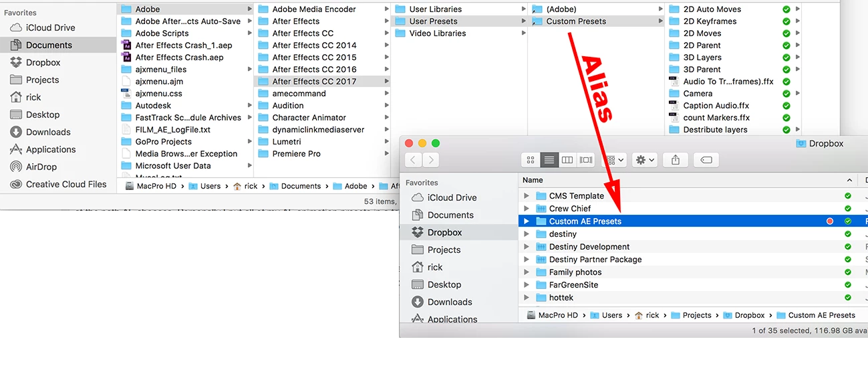Sort by the Name column header
This screenshot has width=868, height=372.
point(533,180)
